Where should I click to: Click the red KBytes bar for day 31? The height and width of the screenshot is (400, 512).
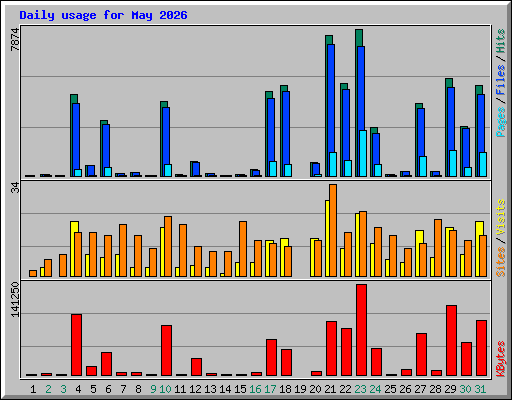pos(481,348)
